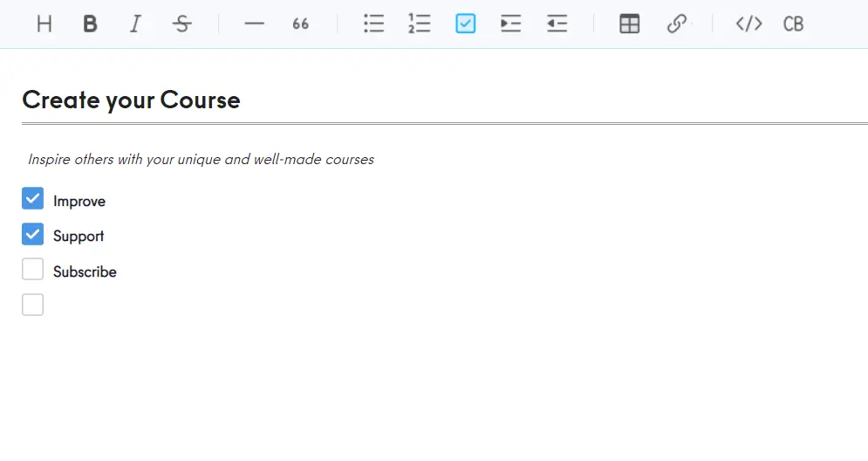Insert inline code
Image resolution: width=868 pixels, height=461 pixels.
click(x=748, y=24)
